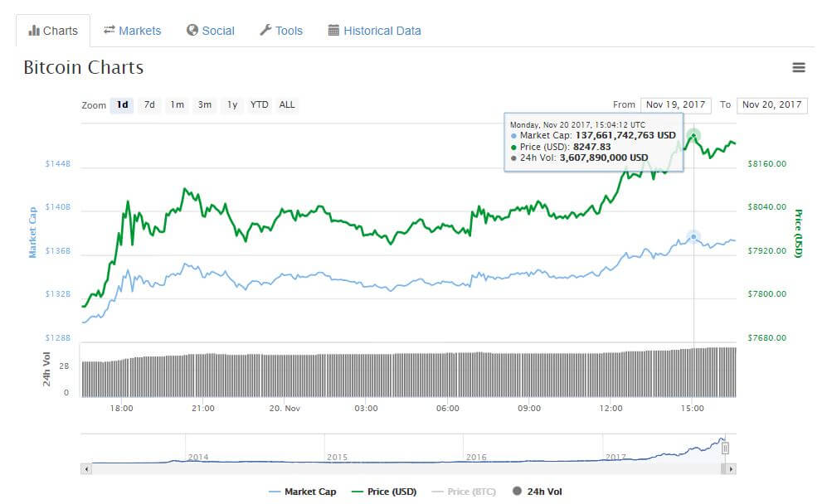Click the $8160.00 price axis label
Image resolution: width=832 pixels, height=504 pixels.
tap(766, 164)
